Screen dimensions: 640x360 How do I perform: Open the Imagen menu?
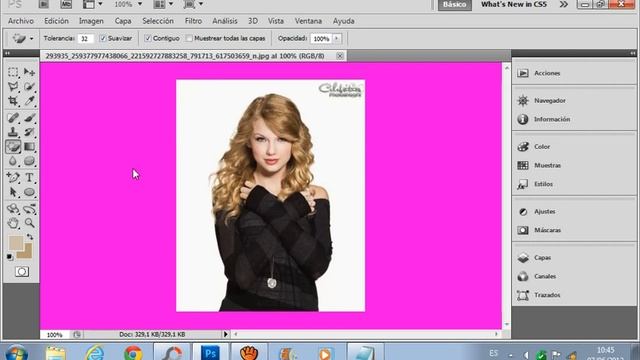click(x=91, y=21)
